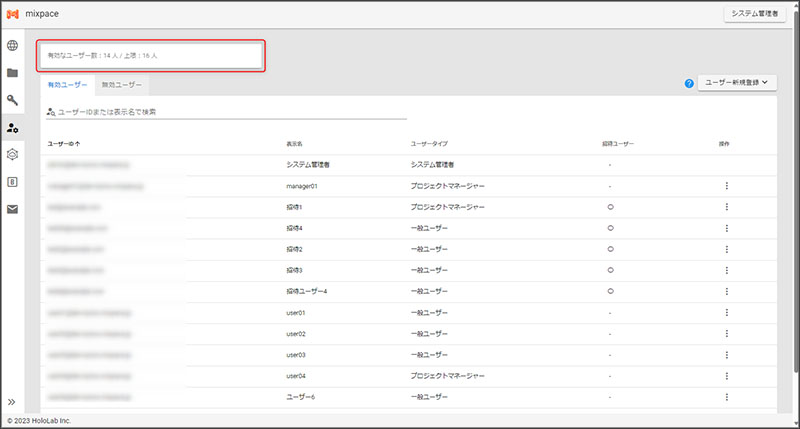This screenshot has height=429, width=800.
Task: Click the mixpace logo icon
Action: point(13,13)
